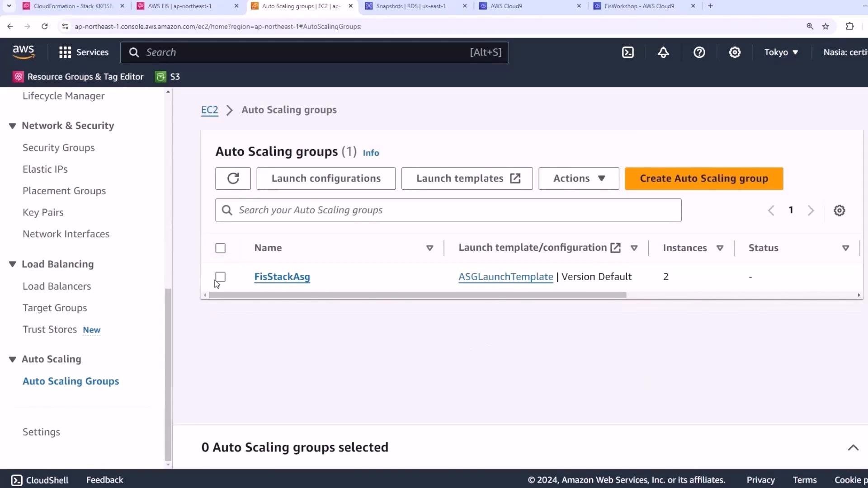The height and width of the screenshot is (488, 868).
Task: Open the ASGLaunchTemplate link
Action: click(505, 277)
